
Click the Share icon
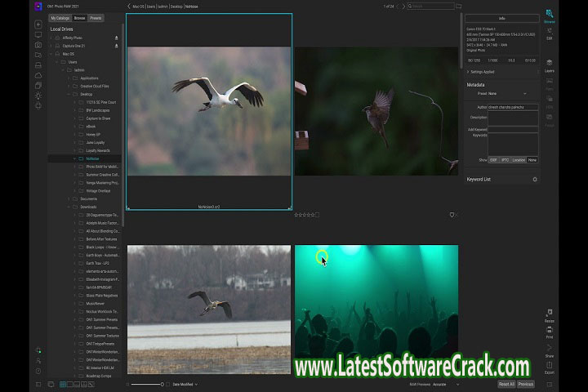550,350
